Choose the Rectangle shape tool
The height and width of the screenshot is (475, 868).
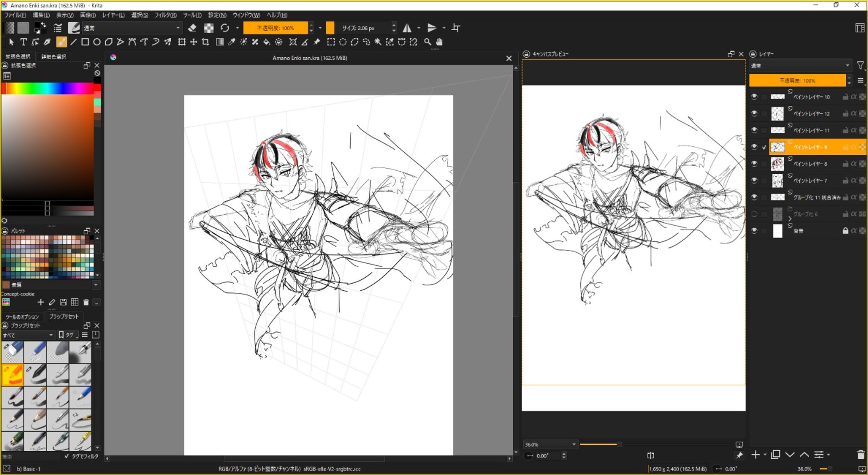tap(85, 42)
